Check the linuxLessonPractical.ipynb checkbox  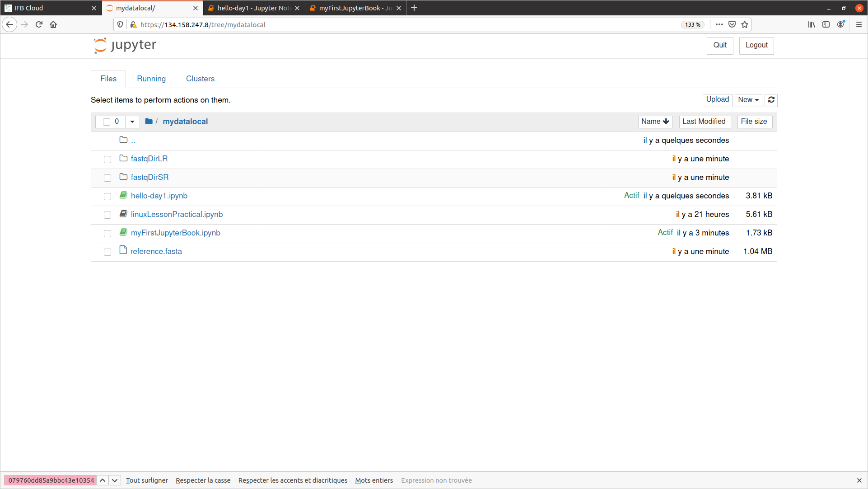tap(107, 215)
